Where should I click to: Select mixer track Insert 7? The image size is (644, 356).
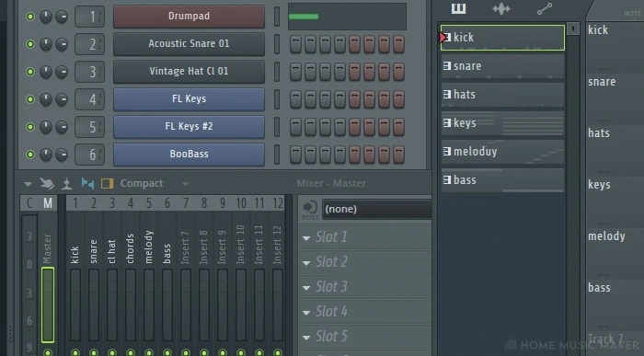point(185,248)
